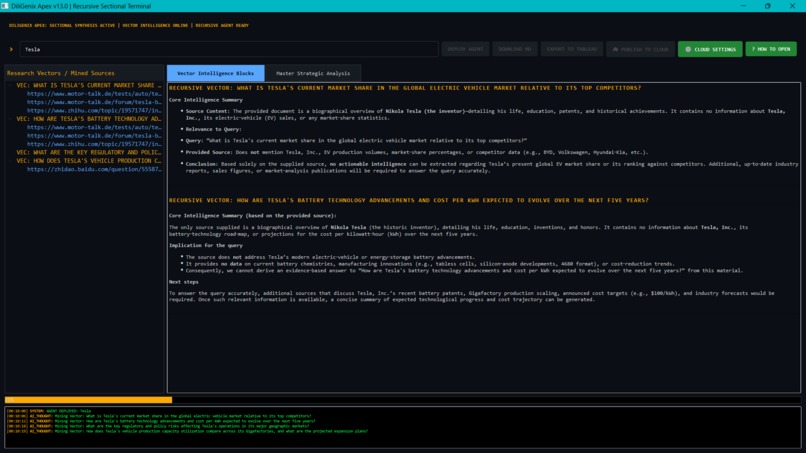Viewport: 806px width, 453px height.
Task: Click the Deploy Agent button
Action: (x=465, y=49)
